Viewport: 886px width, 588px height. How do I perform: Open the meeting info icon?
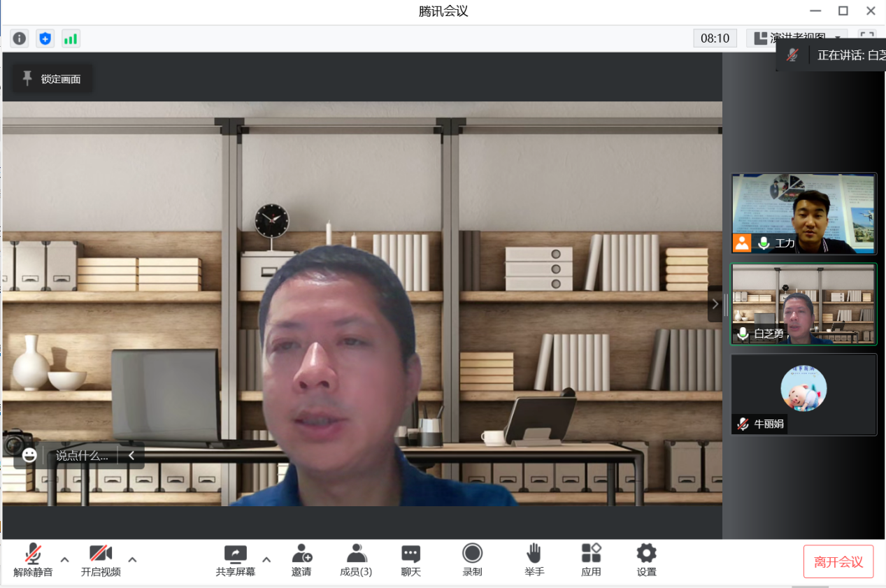pyautogui.click(x=20, y=38)
